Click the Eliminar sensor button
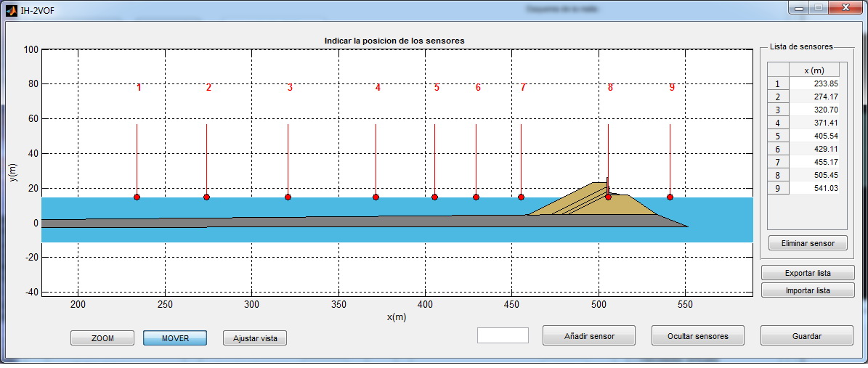This screenshot has height=368, width=868. (807, 243)
